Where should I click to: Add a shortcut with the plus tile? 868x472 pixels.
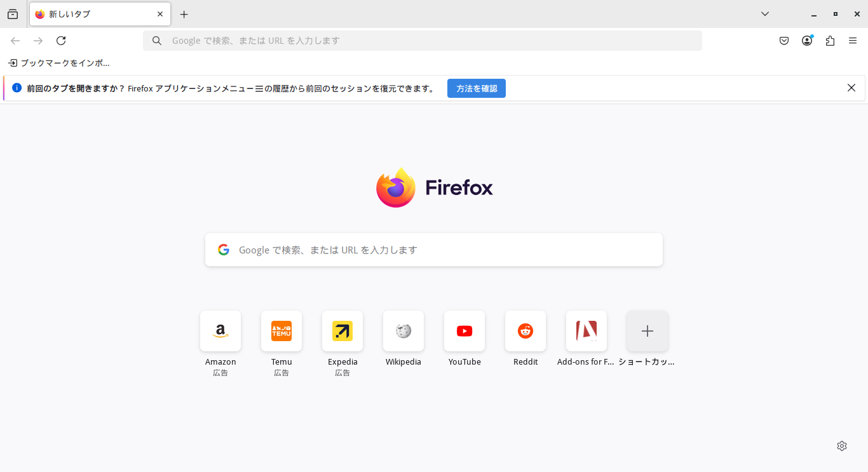pos(648,331)
